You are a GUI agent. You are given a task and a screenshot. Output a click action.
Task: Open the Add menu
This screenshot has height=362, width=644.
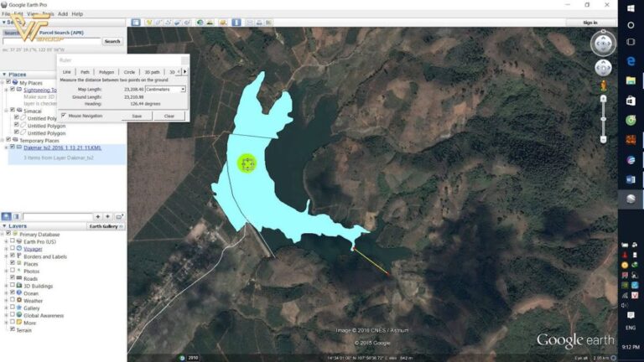(63, 13)
